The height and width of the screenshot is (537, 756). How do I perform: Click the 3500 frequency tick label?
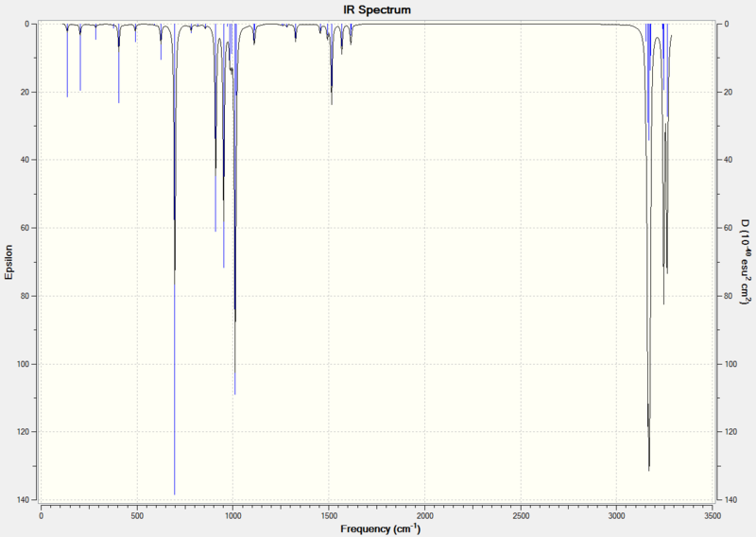pos(713,516)
